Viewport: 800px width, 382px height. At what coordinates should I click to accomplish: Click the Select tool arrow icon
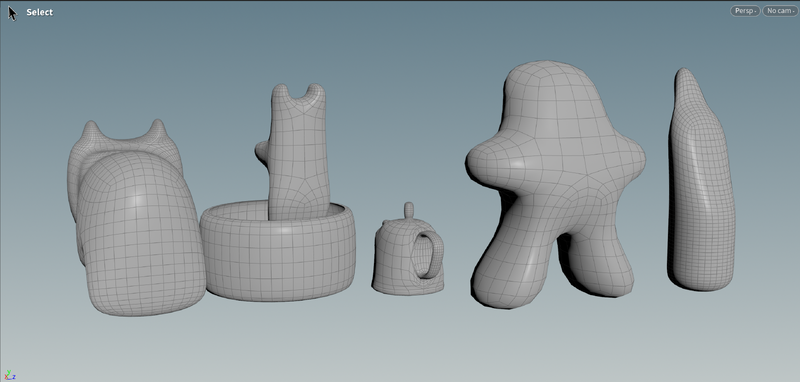(12, 13)
